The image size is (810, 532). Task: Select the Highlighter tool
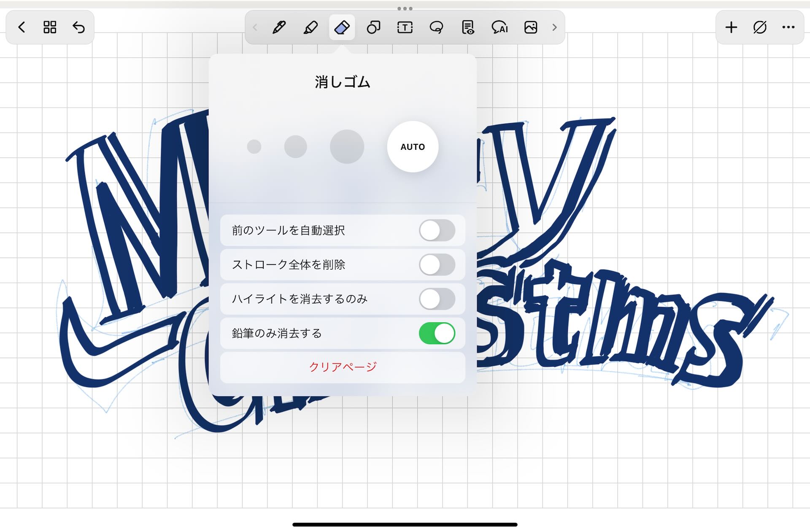pos(310,27)
